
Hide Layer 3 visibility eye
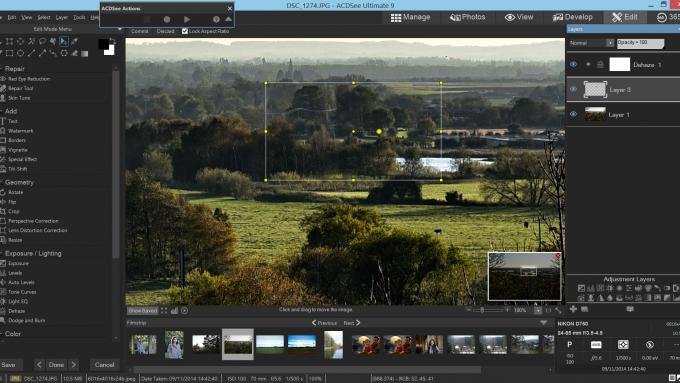573,89
